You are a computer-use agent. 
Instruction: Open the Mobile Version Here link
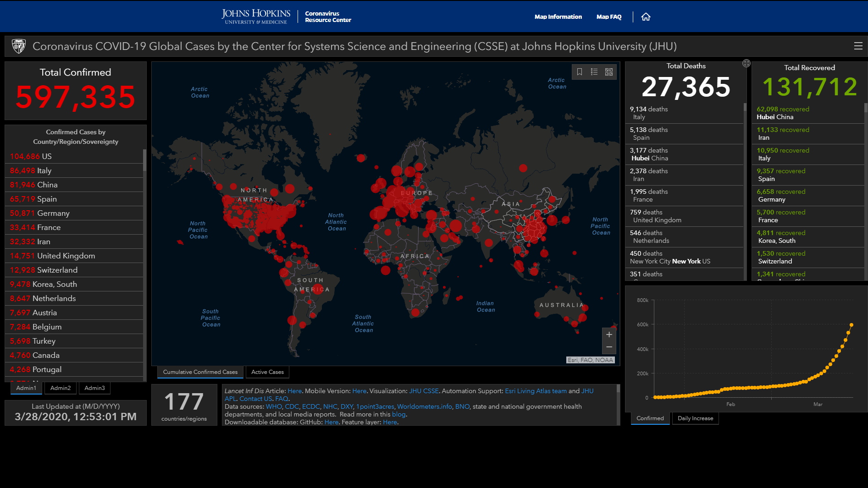[x=359, y=391]
